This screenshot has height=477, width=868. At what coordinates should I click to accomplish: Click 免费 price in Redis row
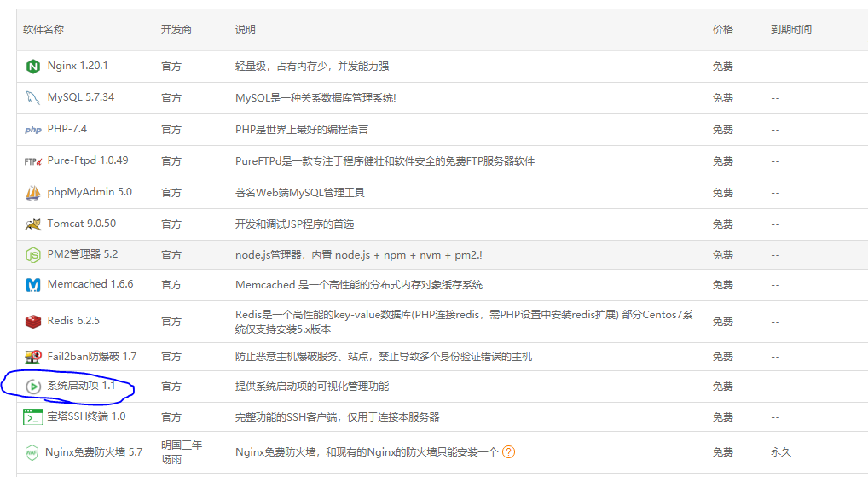coord(723,322)
